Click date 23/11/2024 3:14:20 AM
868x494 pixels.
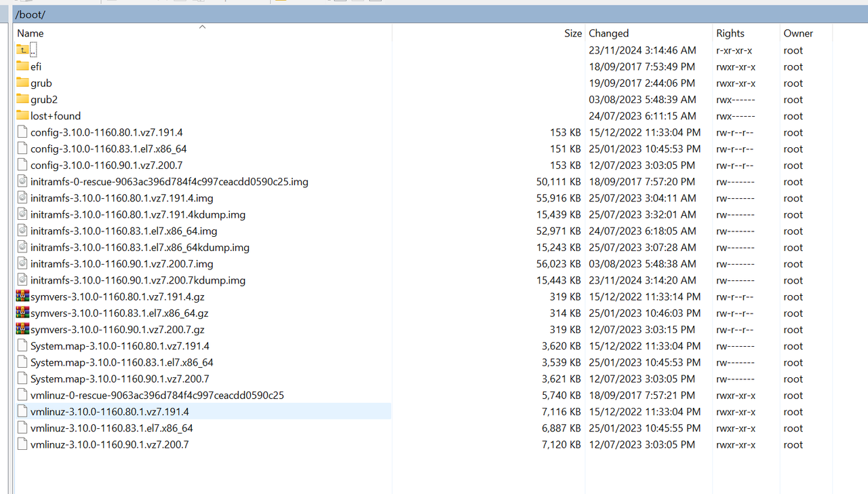(x=642, y=280)
